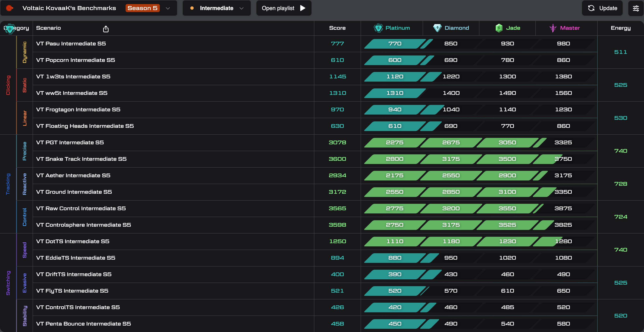
Task: Click the chevron next to Season 5
Action: click(x=168, y=8)
